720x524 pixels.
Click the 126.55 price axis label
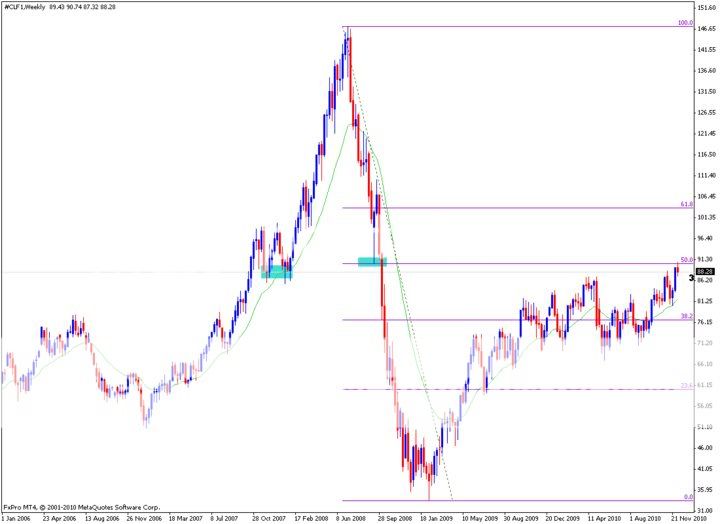[706, 113]
